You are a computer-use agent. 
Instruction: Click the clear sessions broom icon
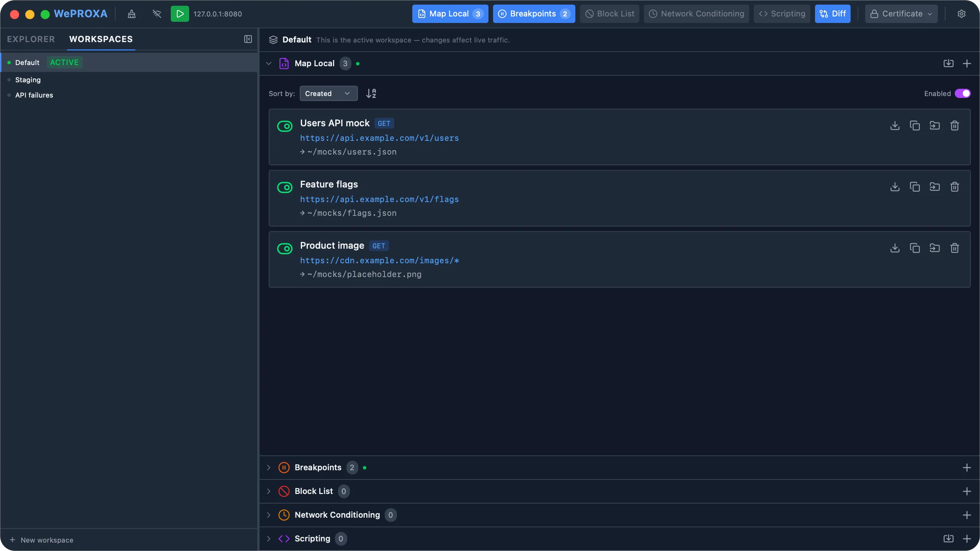tap(131, 14)
